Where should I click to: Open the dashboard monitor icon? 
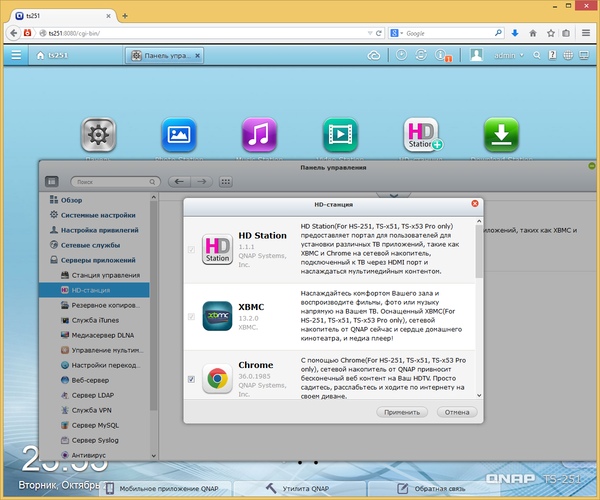coord(584,55)
